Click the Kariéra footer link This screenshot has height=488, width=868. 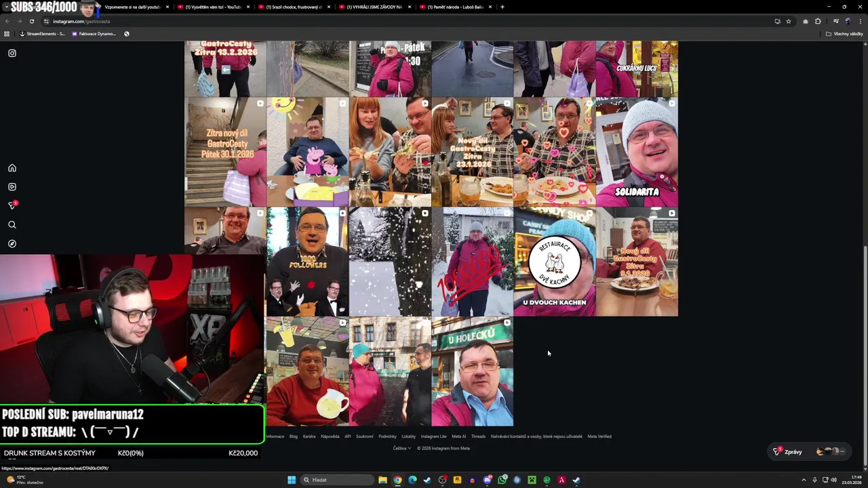309,436
